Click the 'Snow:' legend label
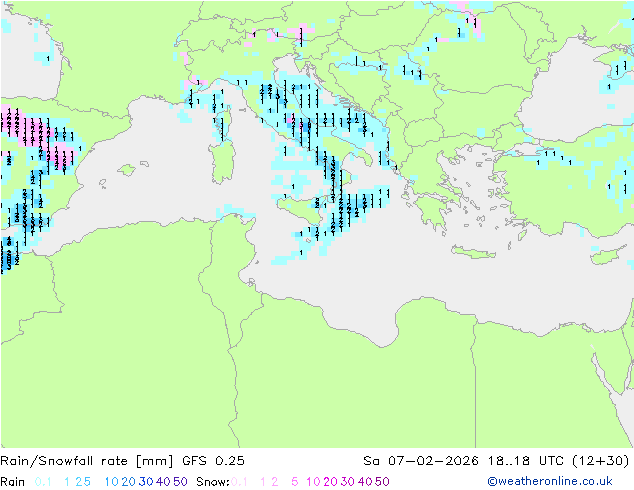Viewport: 634px width, 490px height. 213,482
